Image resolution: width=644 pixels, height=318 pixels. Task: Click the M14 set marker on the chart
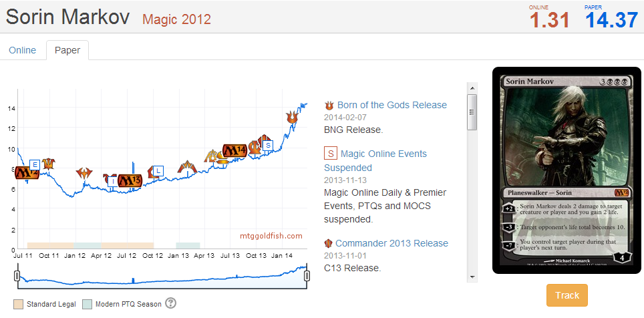234,150
